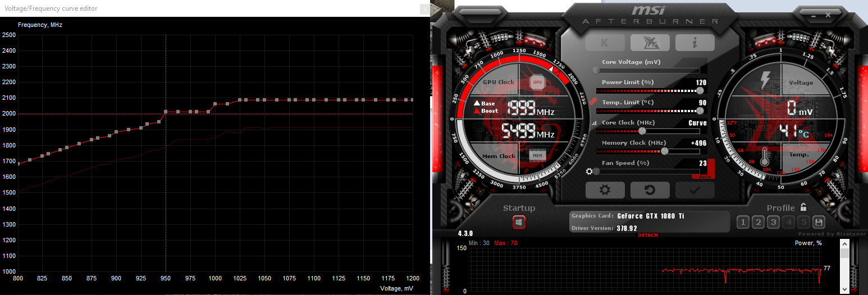Click the Core Clock slider handle
868x295 pixels.
click(x=642, y=131)
